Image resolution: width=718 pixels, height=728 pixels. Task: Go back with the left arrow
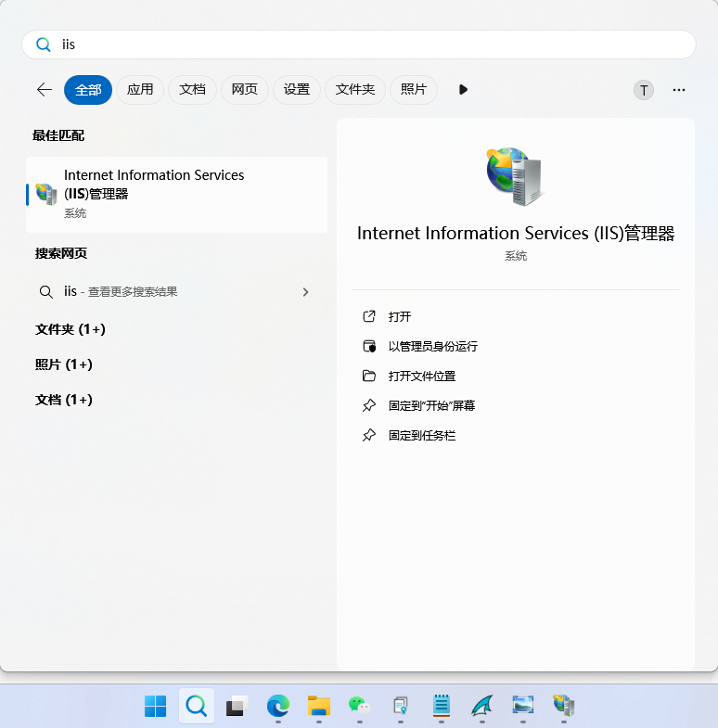coord(45,90)
